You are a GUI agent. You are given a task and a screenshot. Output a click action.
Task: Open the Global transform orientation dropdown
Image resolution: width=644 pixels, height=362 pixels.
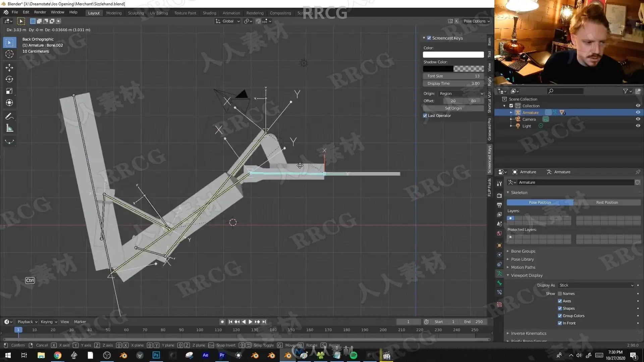coord(228,21)
